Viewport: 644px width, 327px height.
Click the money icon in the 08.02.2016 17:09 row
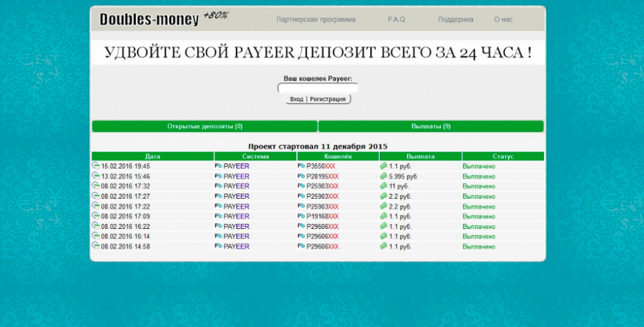384,216
